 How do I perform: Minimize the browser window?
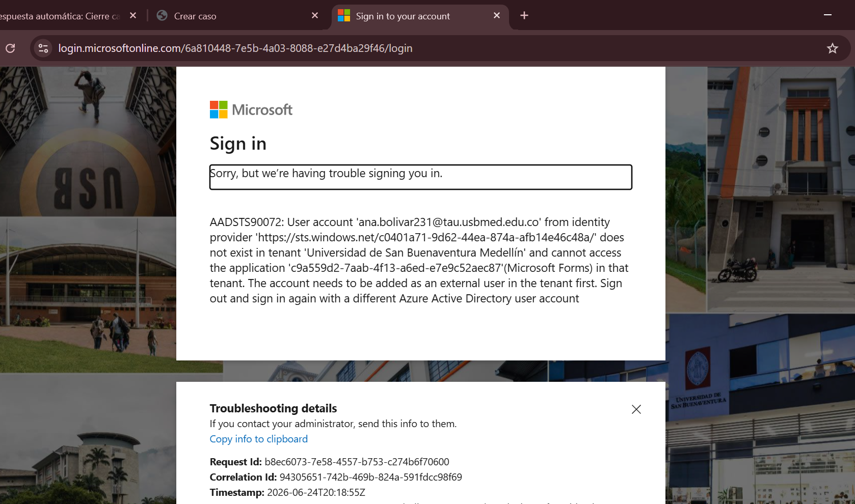pyautogui.click(x=828, y=15)
